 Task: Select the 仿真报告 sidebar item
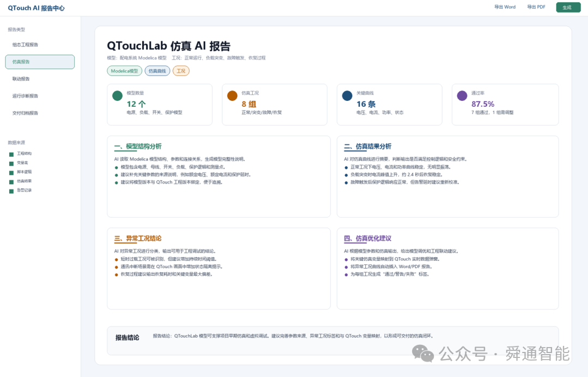pos(40,62)
